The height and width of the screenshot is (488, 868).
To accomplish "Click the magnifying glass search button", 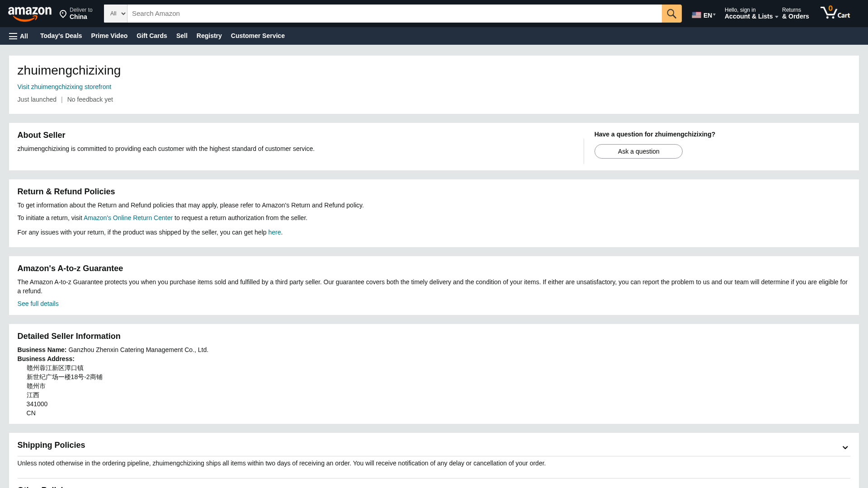I will coord(672,14).
